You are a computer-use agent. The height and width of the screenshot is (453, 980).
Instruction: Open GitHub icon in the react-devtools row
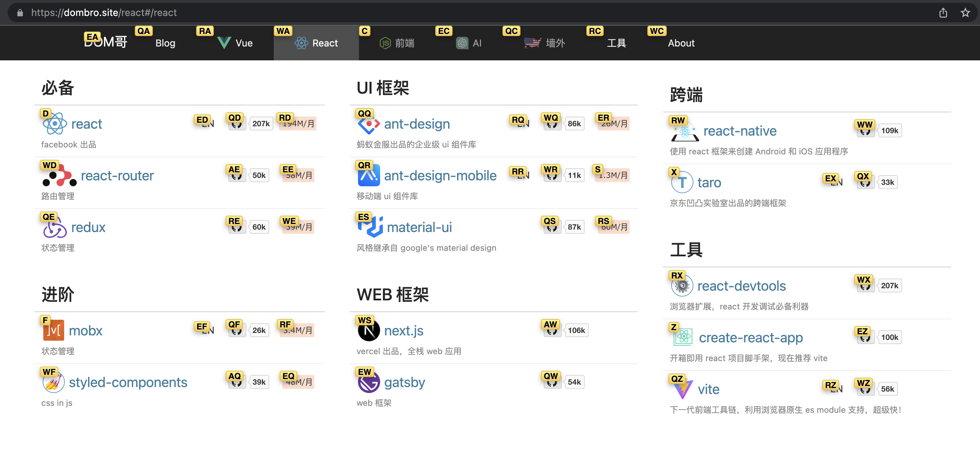click(865, 286)
